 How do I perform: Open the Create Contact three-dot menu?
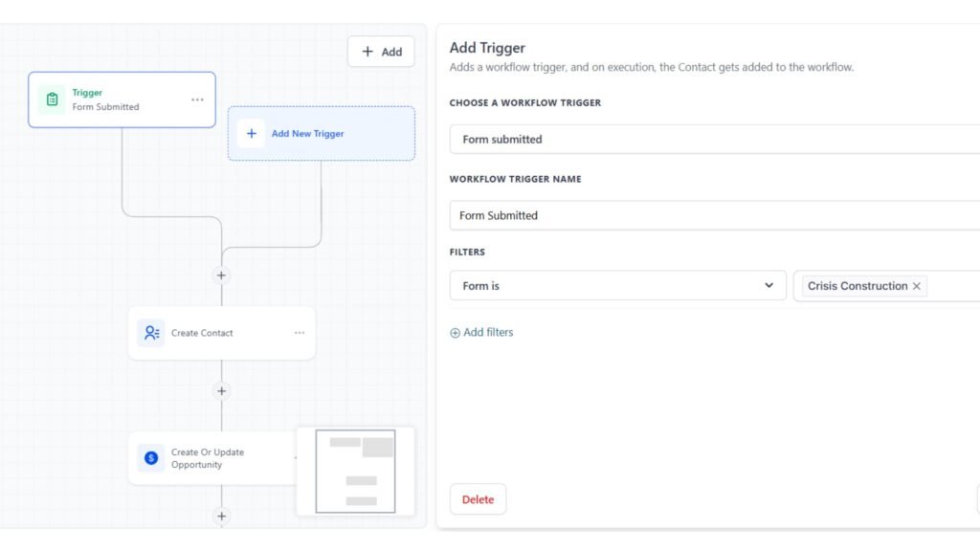tap(298, 332)
